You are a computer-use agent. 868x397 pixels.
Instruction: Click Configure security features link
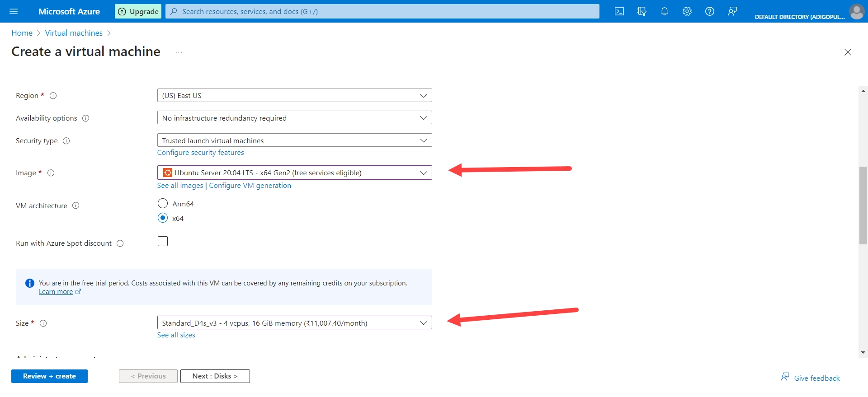[200, 153]
